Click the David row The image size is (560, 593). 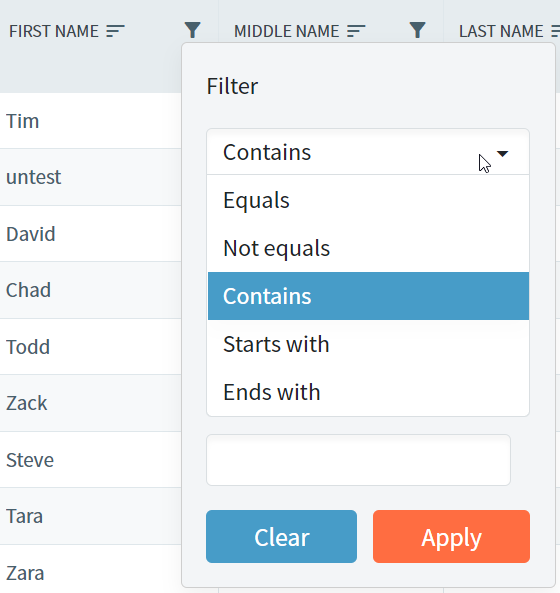[x=91, y=234]
